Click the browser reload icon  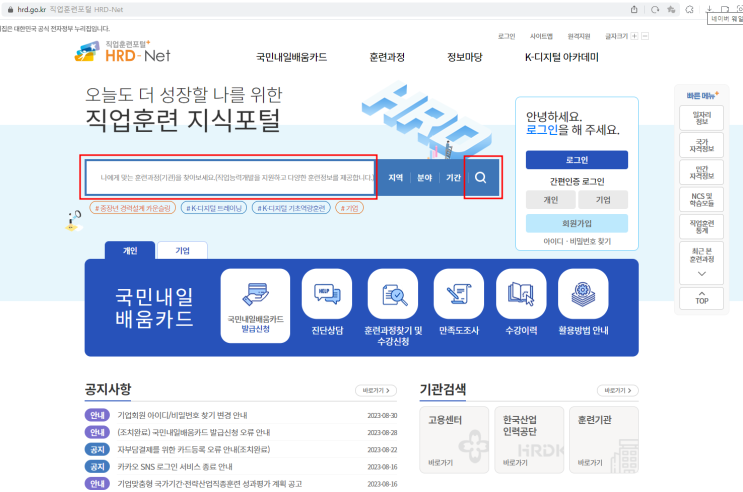coord(655,9)
